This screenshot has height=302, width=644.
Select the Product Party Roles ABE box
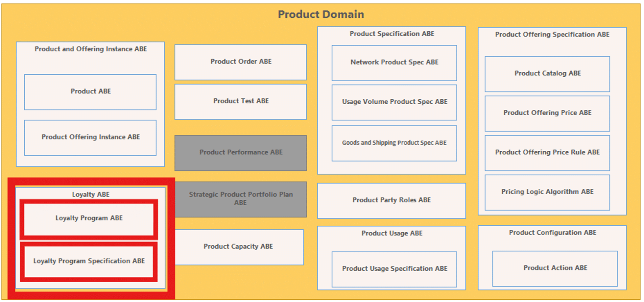[392, 201]
